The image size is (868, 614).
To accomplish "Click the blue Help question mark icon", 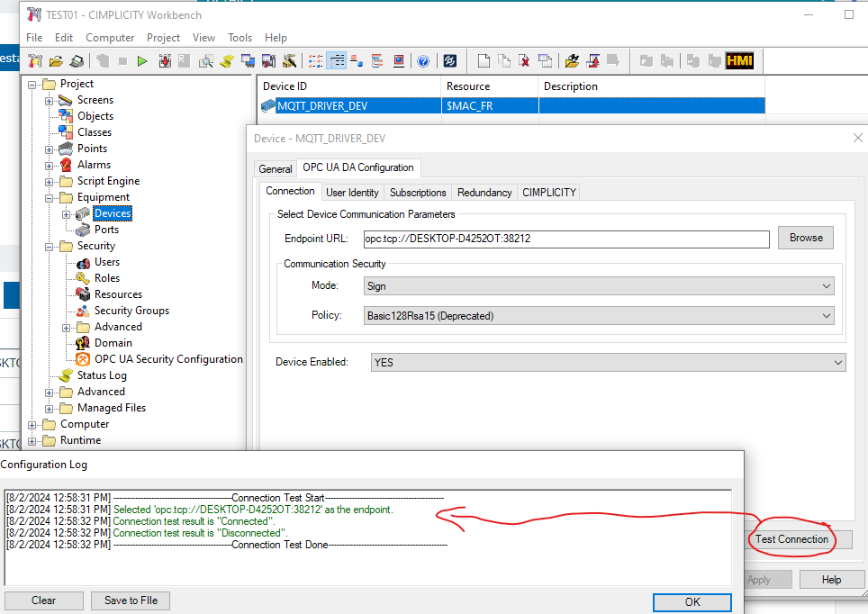I will pyautogui.click(x=423, y=61).
